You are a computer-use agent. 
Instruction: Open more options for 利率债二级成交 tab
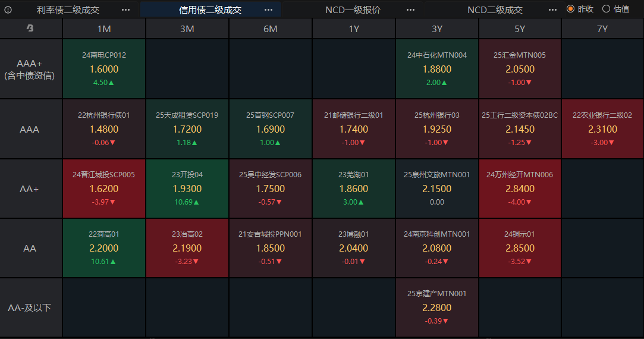[125, 10]
